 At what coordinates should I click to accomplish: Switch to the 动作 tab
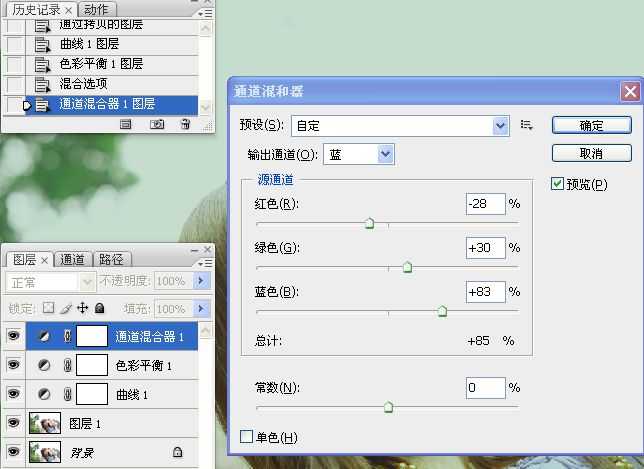(97, 10)
